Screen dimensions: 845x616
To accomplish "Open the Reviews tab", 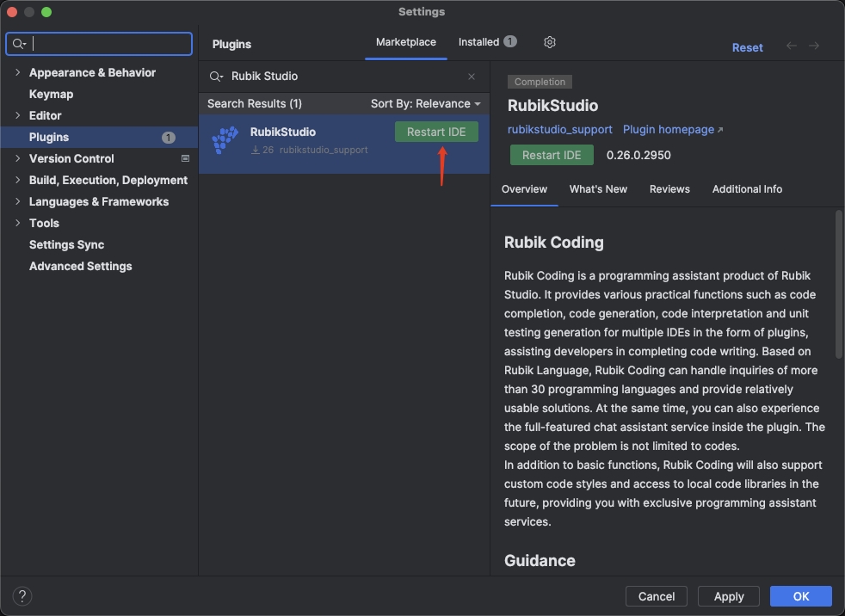I will (669, 189).
